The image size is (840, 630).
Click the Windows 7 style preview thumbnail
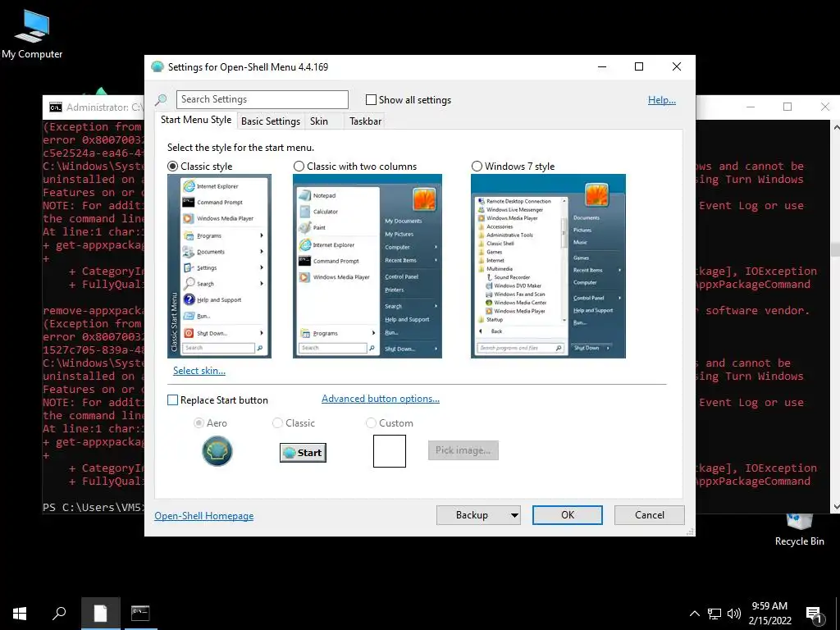(x=548, y=267)
